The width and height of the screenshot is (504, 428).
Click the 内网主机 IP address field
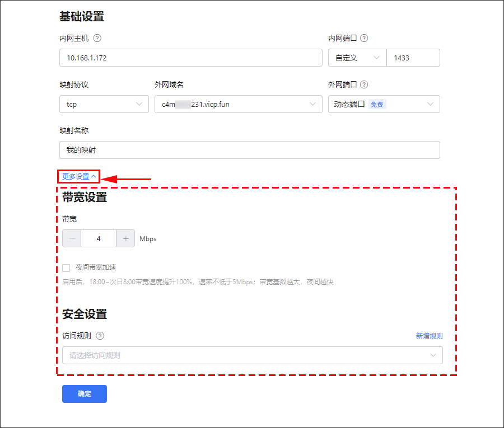[x=190, y=58]
